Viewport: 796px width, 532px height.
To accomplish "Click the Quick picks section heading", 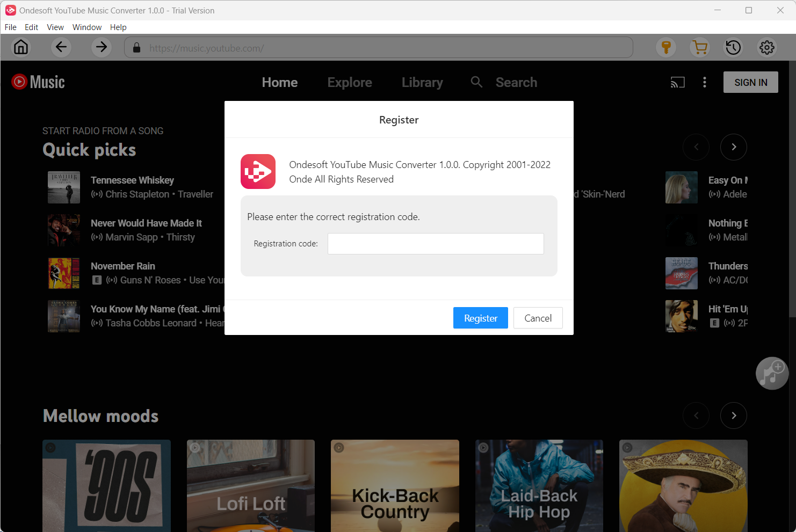I will [x=89, y=150].
